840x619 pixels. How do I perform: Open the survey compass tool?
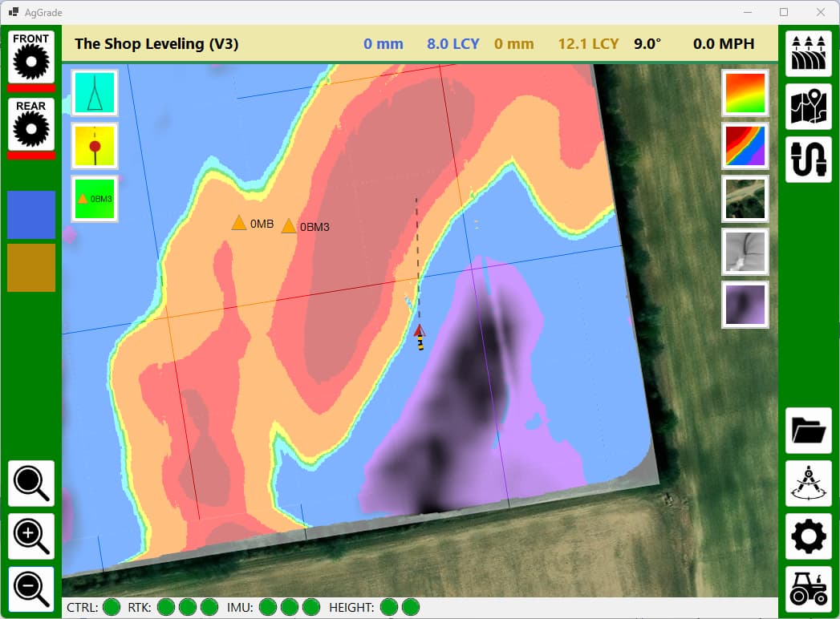pos(808,483)
